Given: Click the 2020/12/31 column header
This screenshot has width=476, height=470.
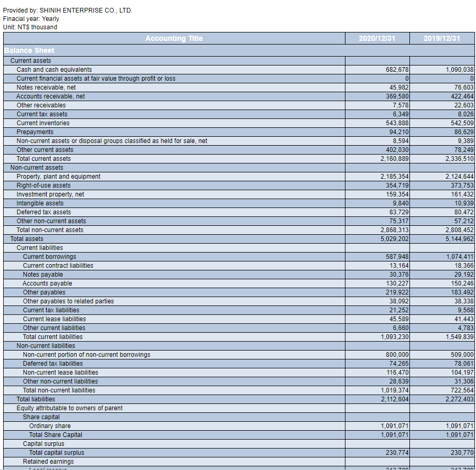Looking at the screenshot, I should (377, 38).
